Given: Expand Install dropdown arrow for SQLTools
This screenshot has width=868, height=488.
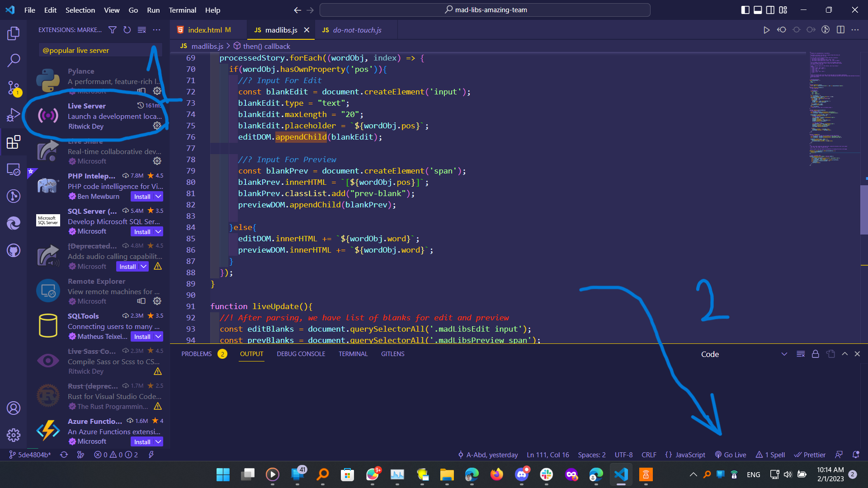Looking at the screenshot, I should tap(158, 337).
